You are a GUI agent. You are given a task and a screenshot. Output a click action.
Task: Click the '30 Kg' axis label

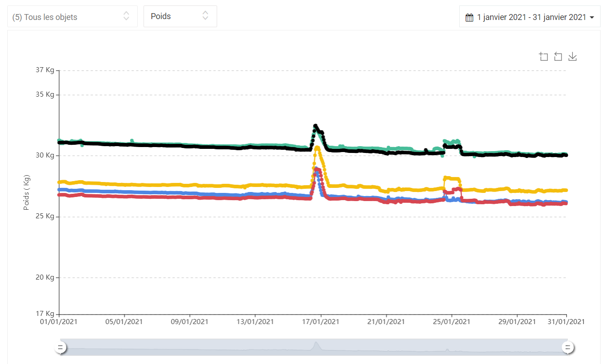tap(45, 155)
